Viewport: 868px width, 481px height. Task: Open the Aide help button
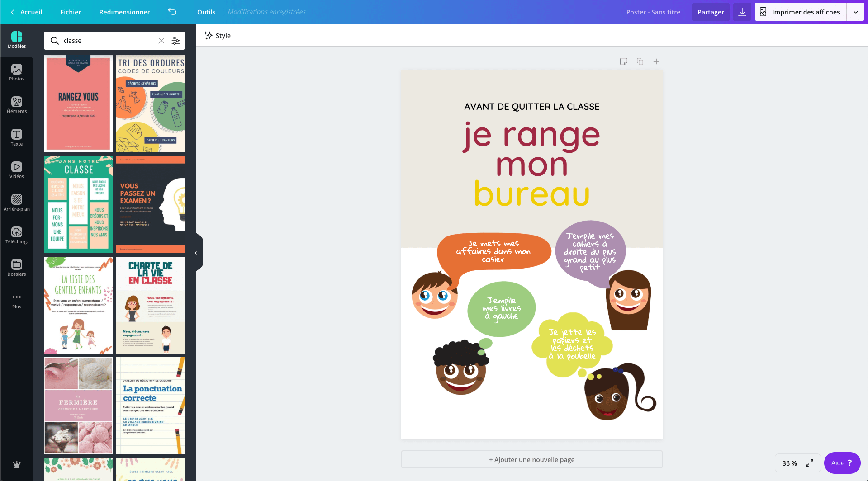[842, 463]
